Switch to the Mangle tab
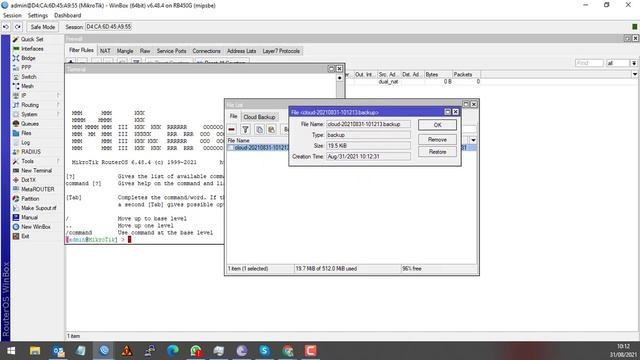The image size is (640, 360). [x=125, y=51]
